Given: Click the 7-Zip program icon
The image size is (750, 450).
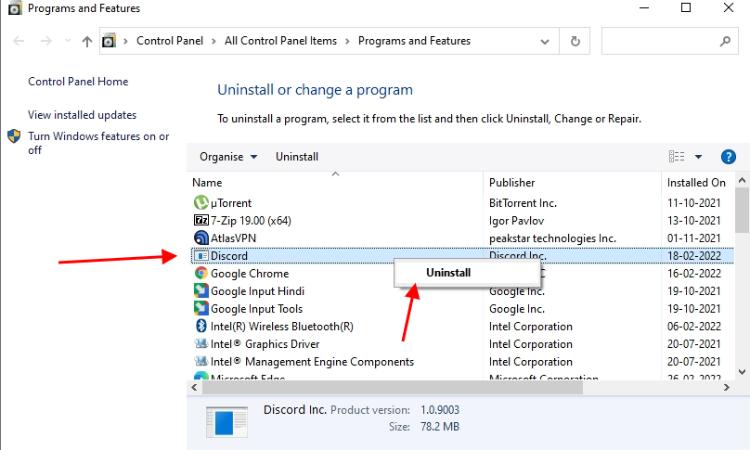Looking at the screenshot, I should coord(201,220).
